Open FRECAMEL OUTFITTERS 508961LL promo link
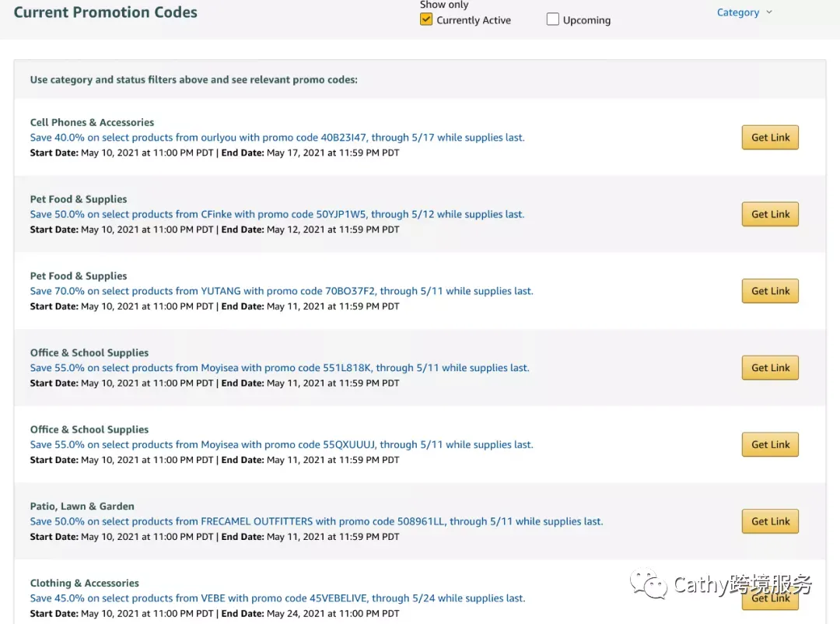This screenshot has width=840, height=624. (x=316, y=521)
